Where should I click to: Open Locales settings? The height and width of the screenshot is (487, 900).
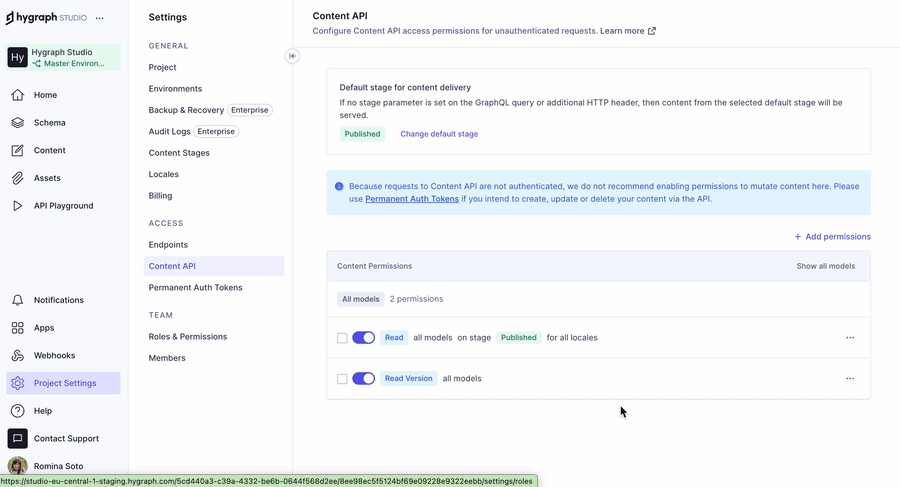coord(164,174)
